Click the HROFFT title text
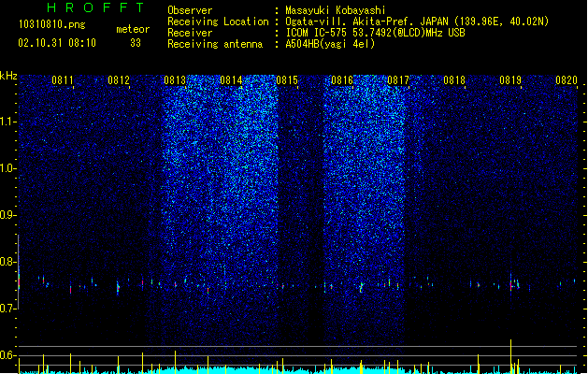Viewport: 588px width, 374px height. [95, 7]
